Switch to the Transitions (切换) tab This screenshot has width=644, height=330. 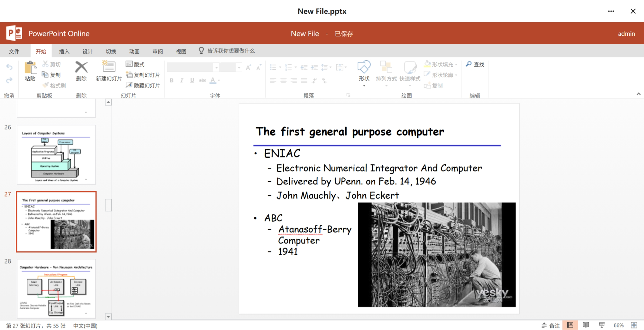(x=111, y=52)
